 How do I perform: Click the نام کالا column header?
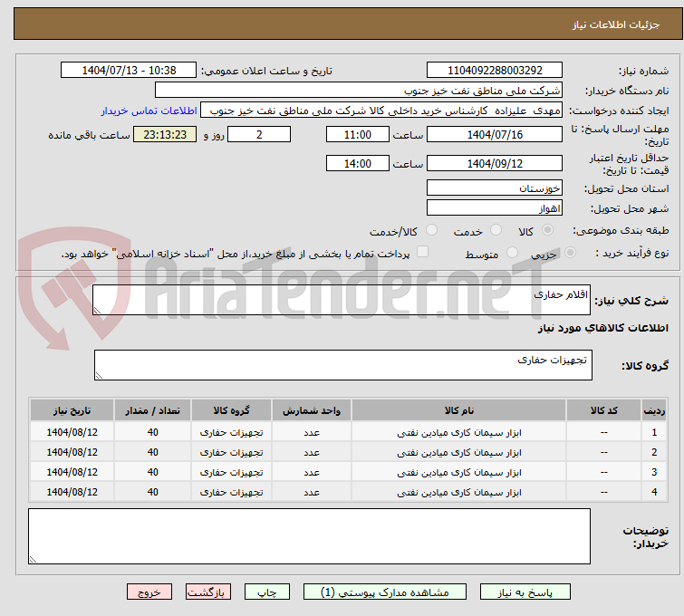pyautogui.click(x=459, y=410)
